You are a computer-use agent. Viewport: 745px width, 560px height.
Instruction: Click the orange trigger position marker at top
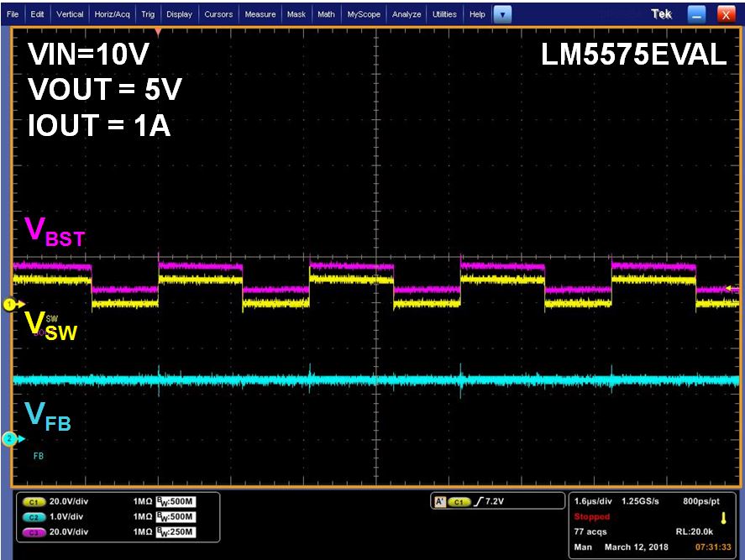click(x=158, y=32)
